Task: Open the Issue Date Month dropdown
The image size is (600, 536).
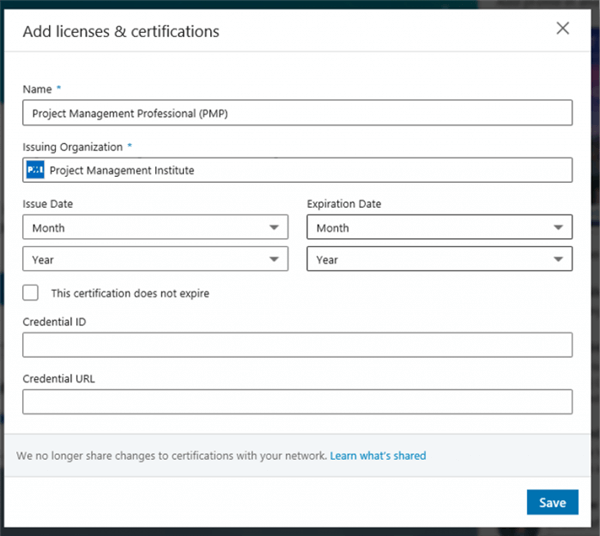Action: 155,227
